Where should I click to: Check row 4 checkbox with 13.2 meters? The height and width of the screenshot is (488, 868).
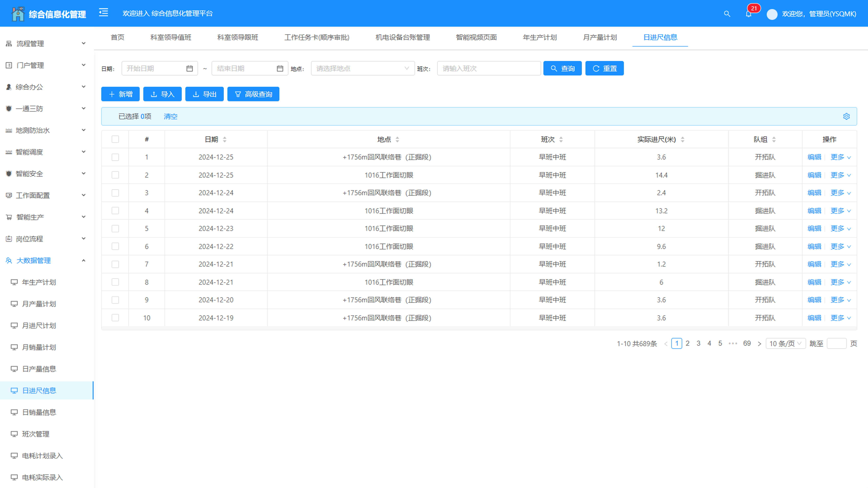click(x=115, y=211)
